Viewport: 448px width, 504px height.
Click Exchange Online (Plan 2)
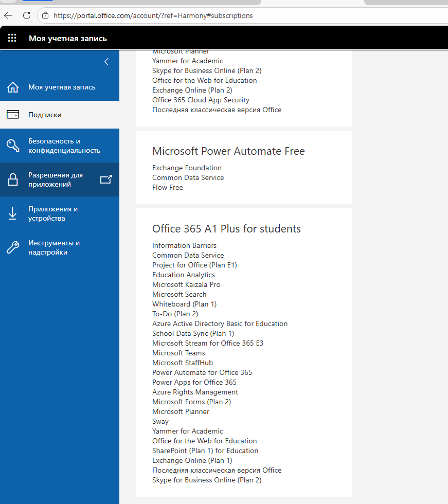[x=192, y=91]
